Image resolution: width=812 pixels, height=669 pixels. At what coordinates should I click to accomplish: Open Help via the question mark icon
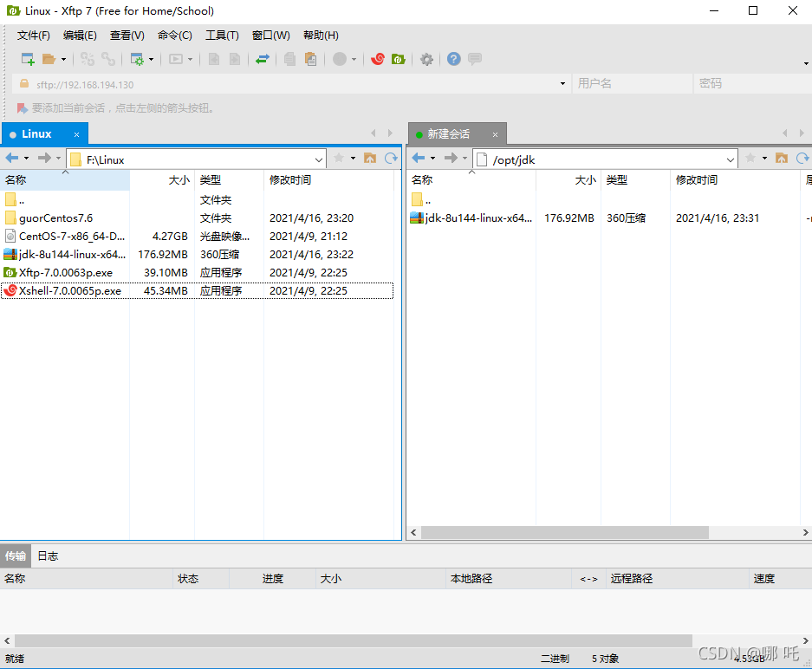click(x=453, y=59)
